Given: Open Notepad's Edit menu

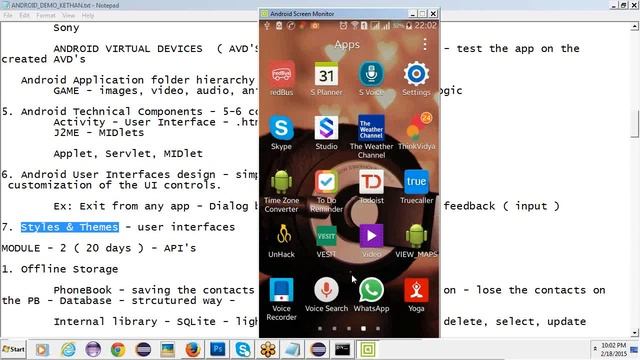Looking at the screenshot, I should pos(24,16).
